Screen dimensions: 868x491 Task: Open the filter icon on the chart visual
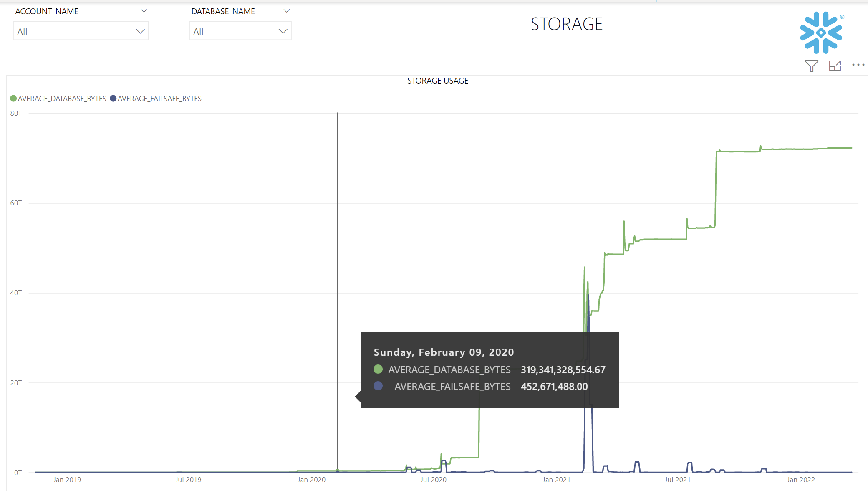[811, 65]
